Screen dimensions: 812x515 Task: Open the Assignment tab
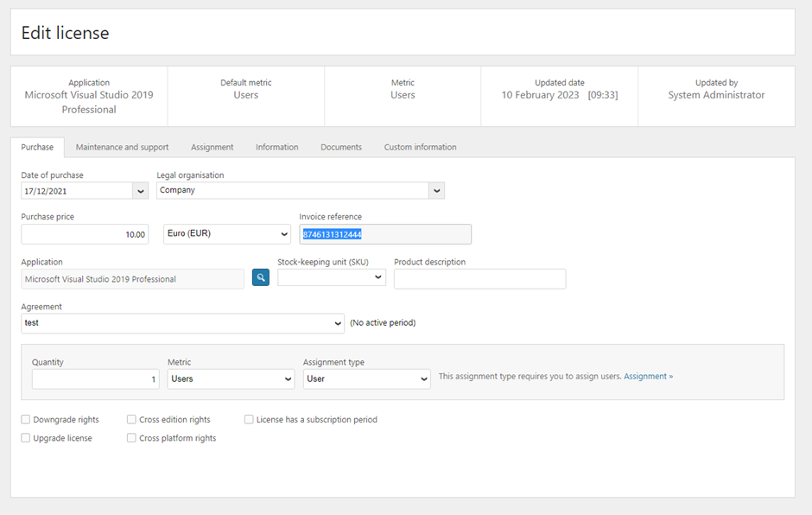(213, 147)
